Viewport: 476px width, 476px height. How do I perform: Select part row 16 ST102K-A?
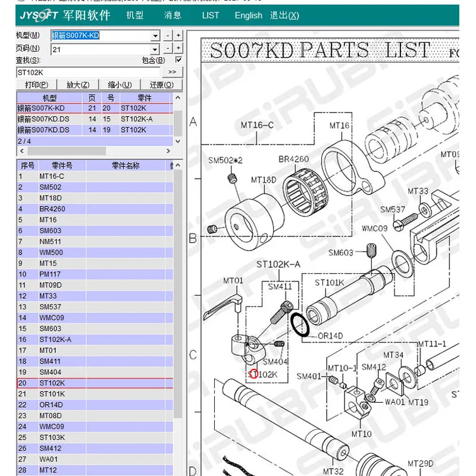pyautogui.click(x=95, y=340)
